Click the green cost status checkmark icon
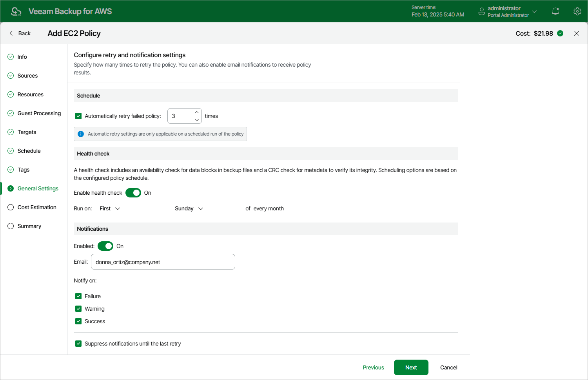 pyautogui.click(x=560, y=33)
